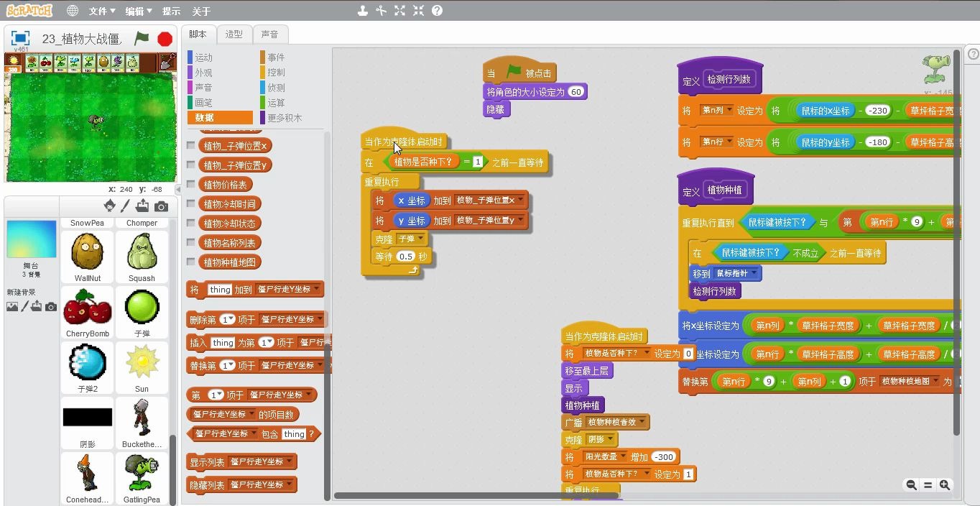Paint a new sprite

[x=125, y=206]
